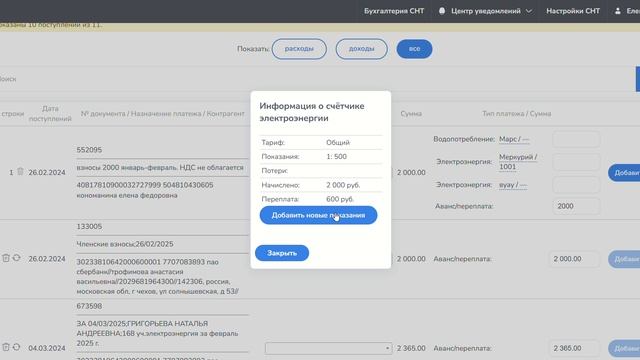Click document number 133005

click(x=89, y=227)
